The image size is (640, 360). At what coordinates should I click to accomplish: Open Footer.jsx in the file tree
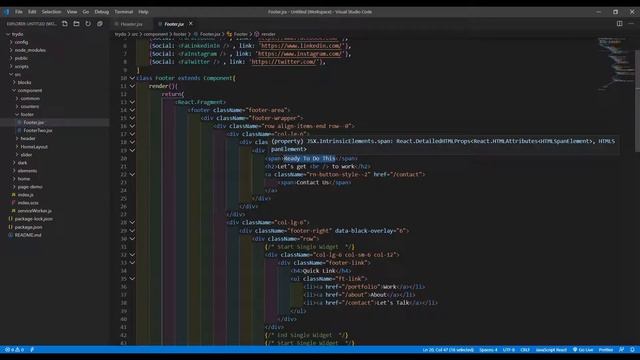click(33, 122)
